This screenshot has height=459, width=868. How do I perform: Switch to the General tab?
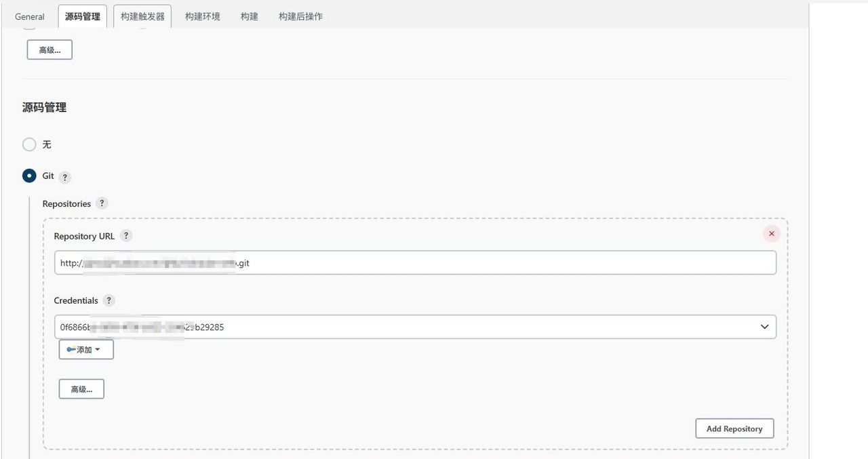(29, 16)
